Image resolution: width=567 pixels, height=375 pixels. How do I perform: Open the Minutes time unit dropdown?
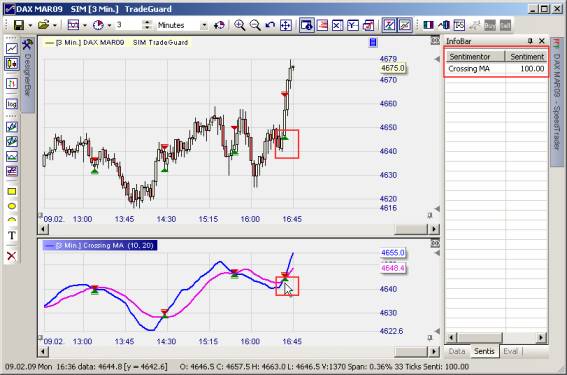(x=204, y=25)
